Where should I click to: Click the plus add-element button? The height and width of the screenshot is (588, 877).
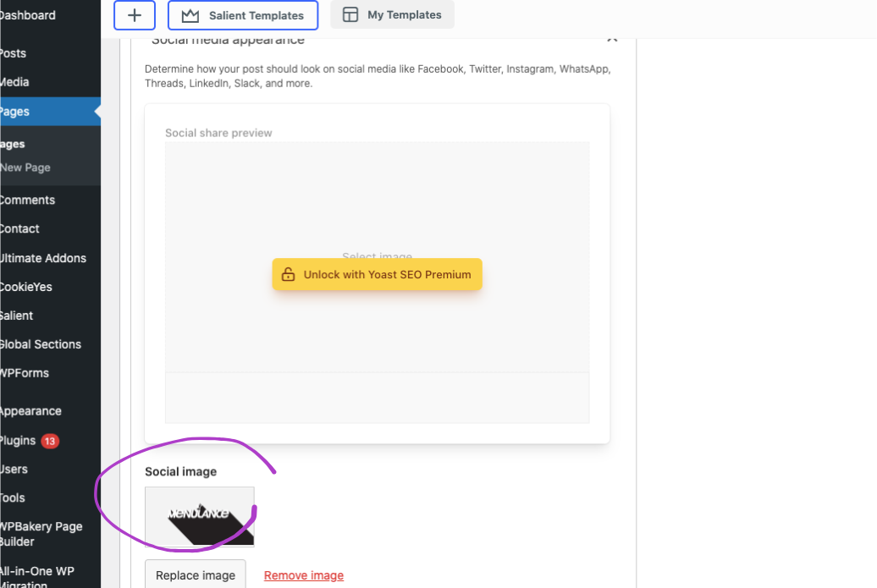click(135, 15)
